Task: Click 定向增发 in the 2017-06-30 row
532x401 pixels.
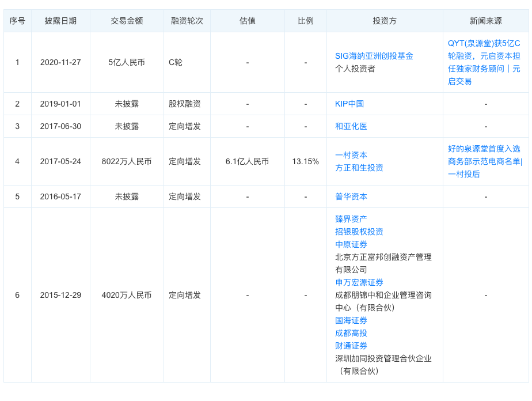Action: (185, 126)
